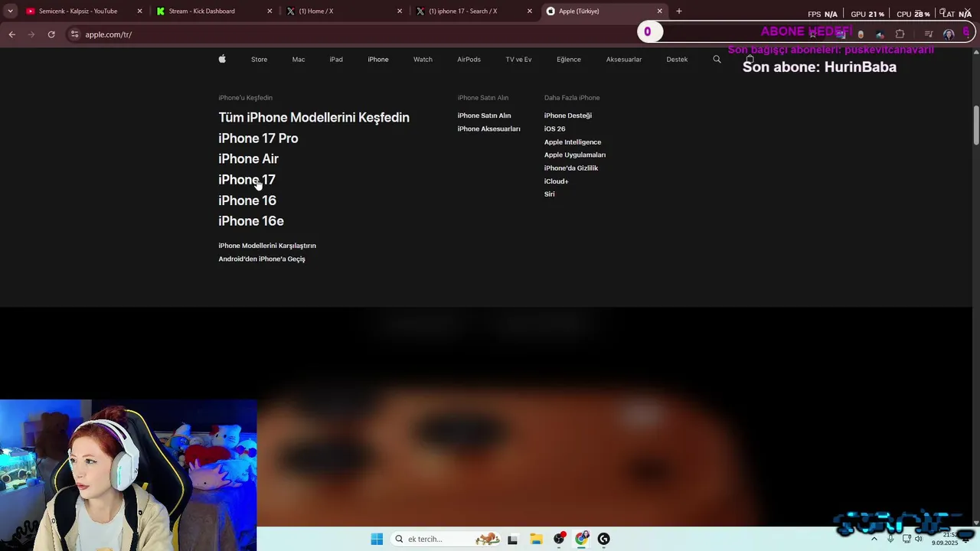Screen dimensions: 980x551
Task: Open the AirPods menu item
Action: pos(469,60)
